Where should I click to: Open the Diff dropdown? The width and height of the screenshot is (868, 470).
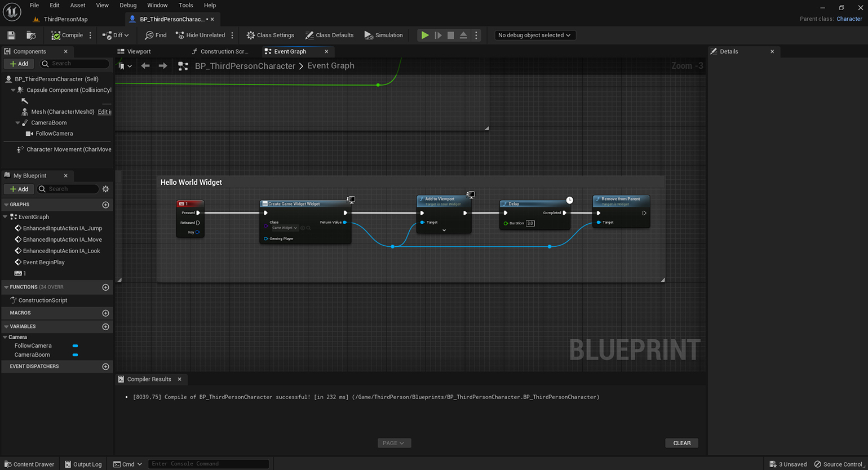(x=116, y=36)
